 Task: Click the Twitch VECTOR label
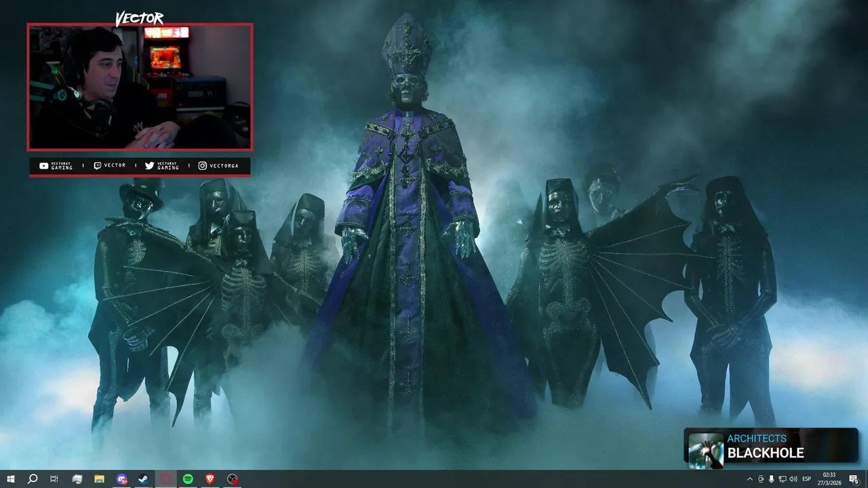tap(109, 165)
